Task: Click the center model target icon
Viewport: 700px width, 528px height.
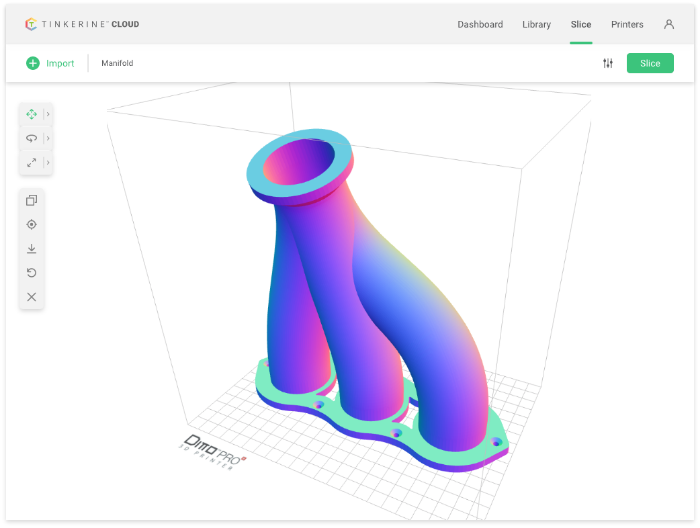Action: pyautogui.click(x=31, y=225)
